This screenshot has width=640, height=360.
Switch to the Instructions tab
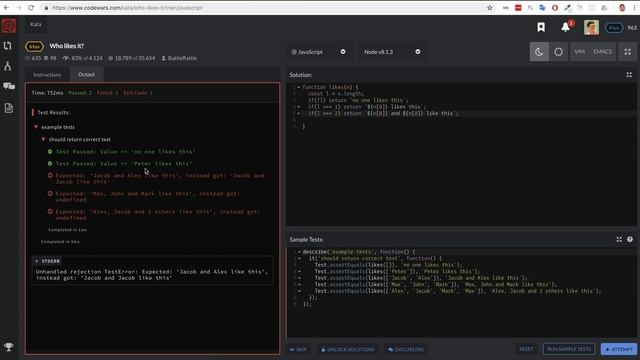tap(47, 75)
